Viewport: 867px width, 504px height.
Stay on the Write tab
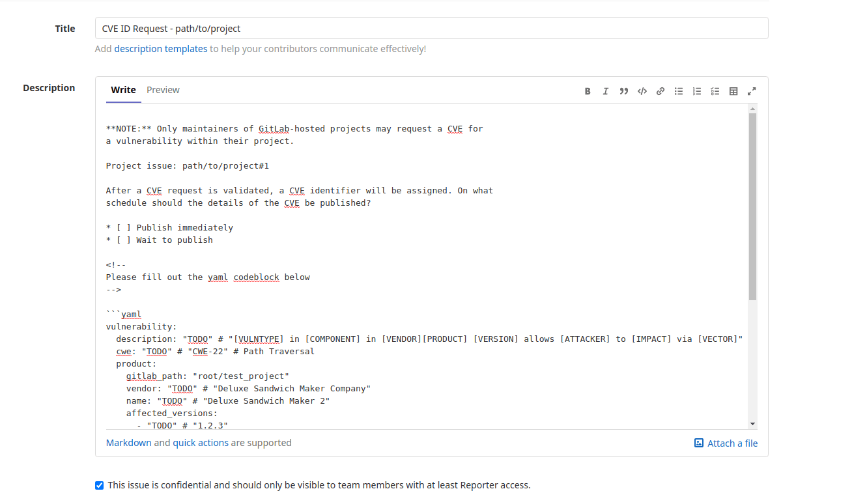coord(123,89)
